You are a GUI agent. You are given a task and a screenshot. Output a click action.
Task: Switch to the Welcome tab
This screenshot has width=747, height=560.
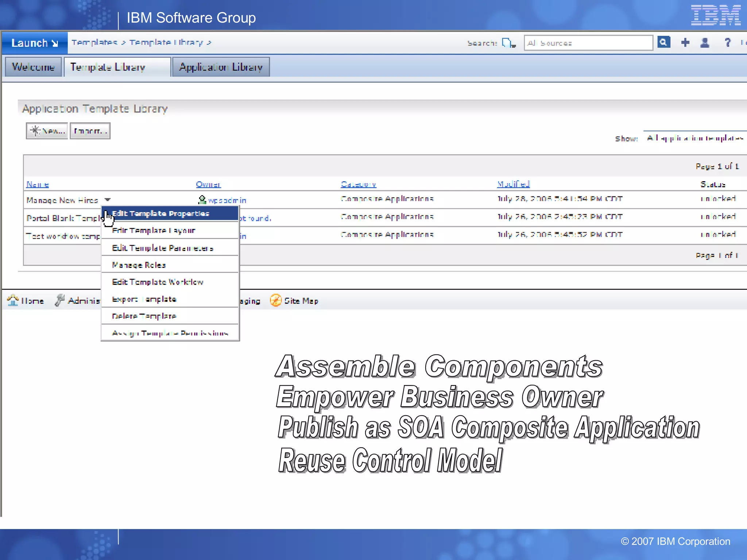point(33,67)
